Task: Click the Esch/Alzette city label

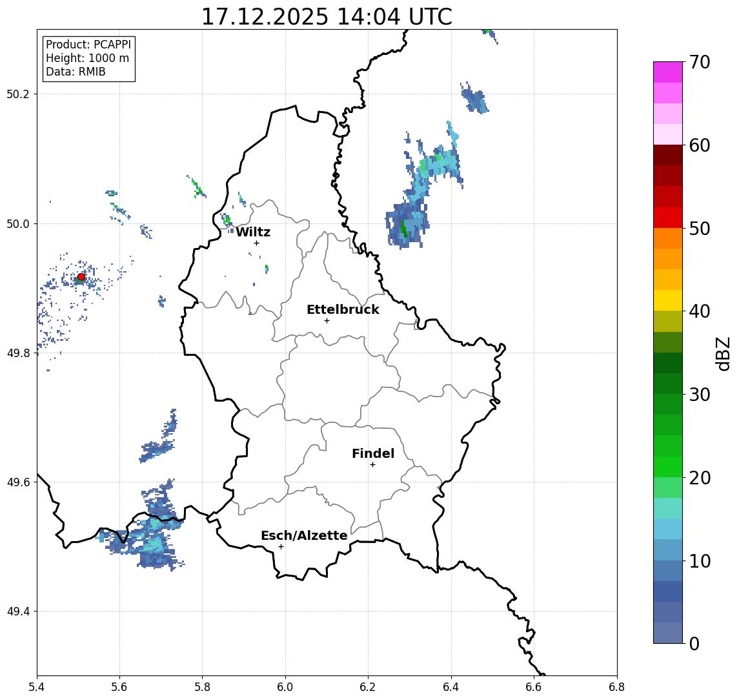Action: click(x=304, y=536)
